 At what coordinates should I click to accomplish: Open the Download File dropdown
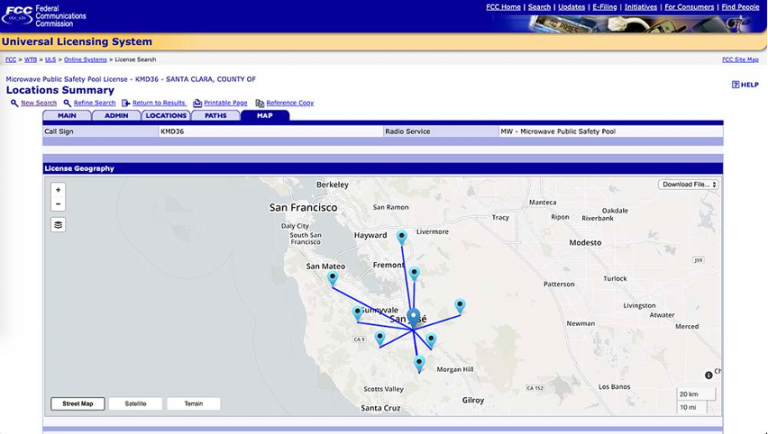point(688,184)
